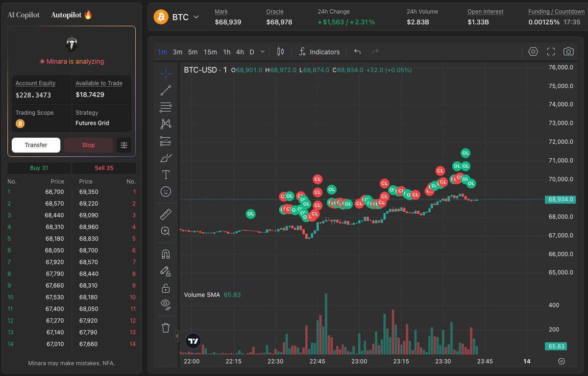Select the measure ruler tool

166,214
